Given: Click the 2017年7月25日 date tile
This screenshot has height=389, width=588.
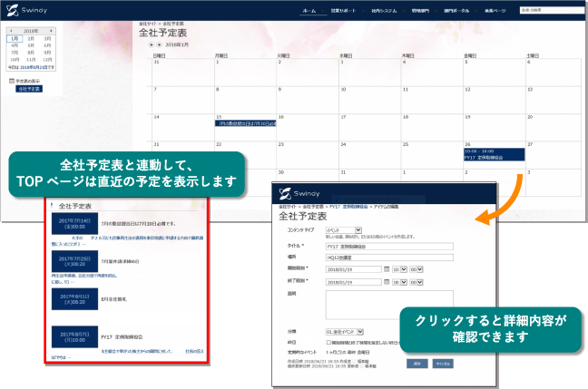Looking at the screenshot, I should click(74, 261).
